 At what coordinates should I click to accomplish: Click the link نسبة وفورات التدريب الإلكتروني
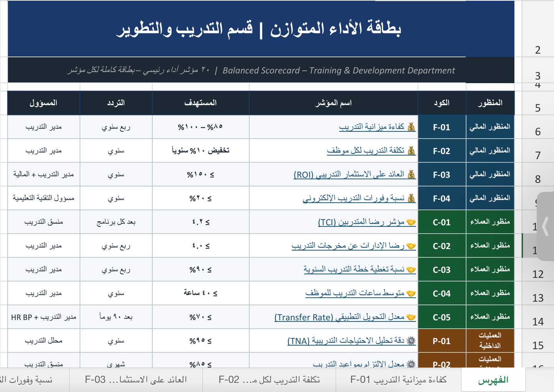tap(353, 198)
